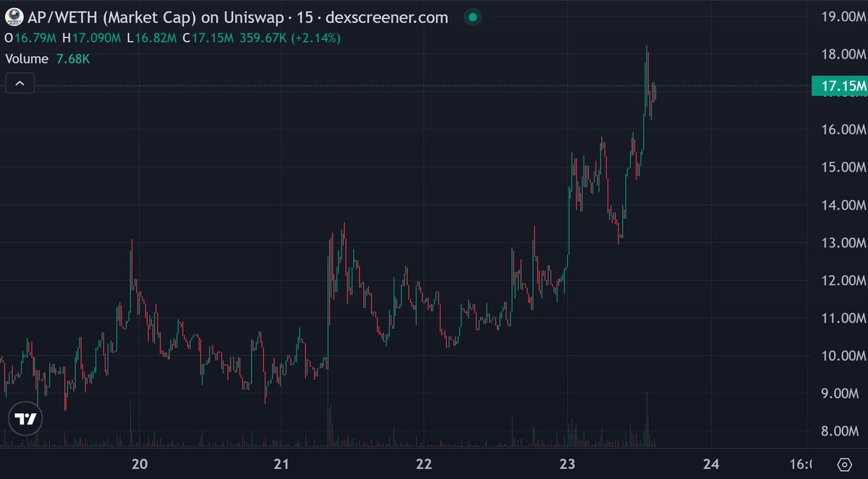Collapse the indicator legend with chevron
The width and height of the screenshot is (868, 479).
[20, 84]
